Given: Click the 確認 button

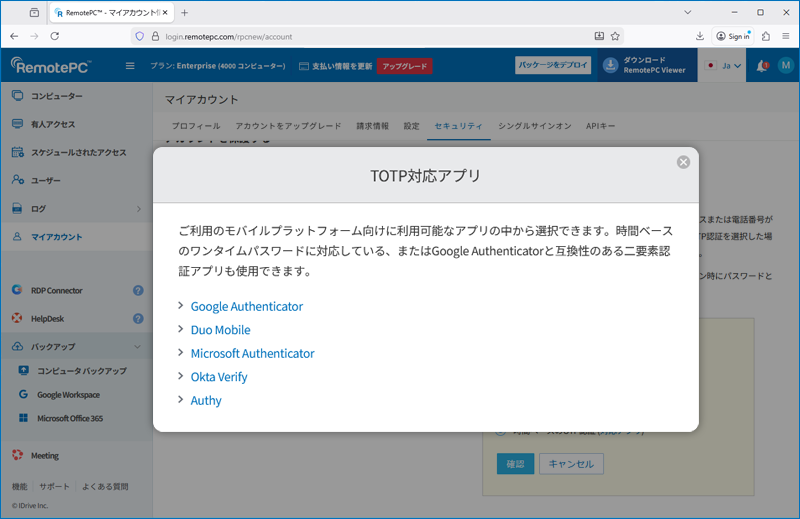Looking at the screenshot, I should tap(515, 464).
